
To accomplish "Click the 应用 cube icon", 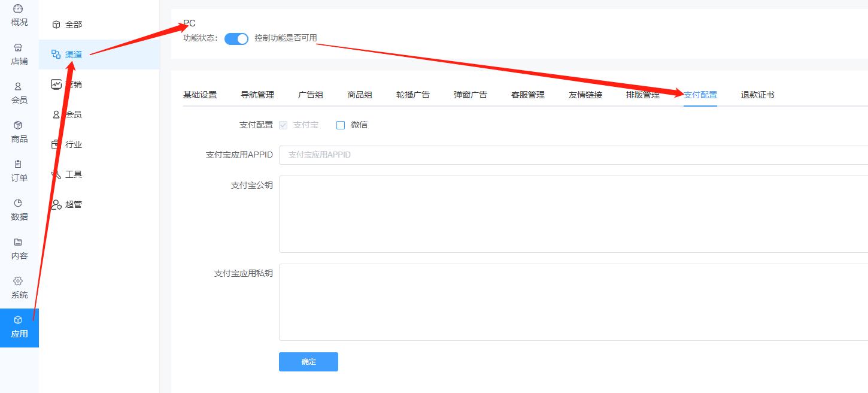I will [18, 320].
